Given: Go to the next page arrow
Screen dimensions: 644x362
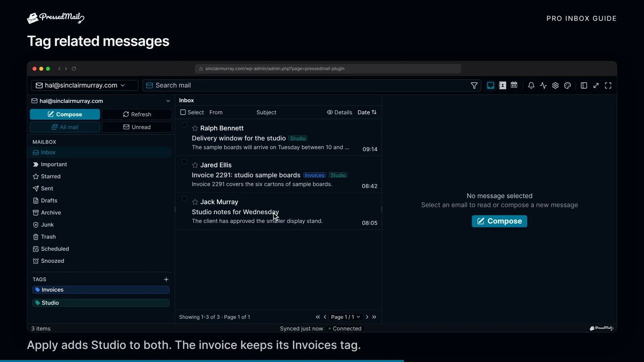Looking at the screenshot, I should (x=367, y=317).
